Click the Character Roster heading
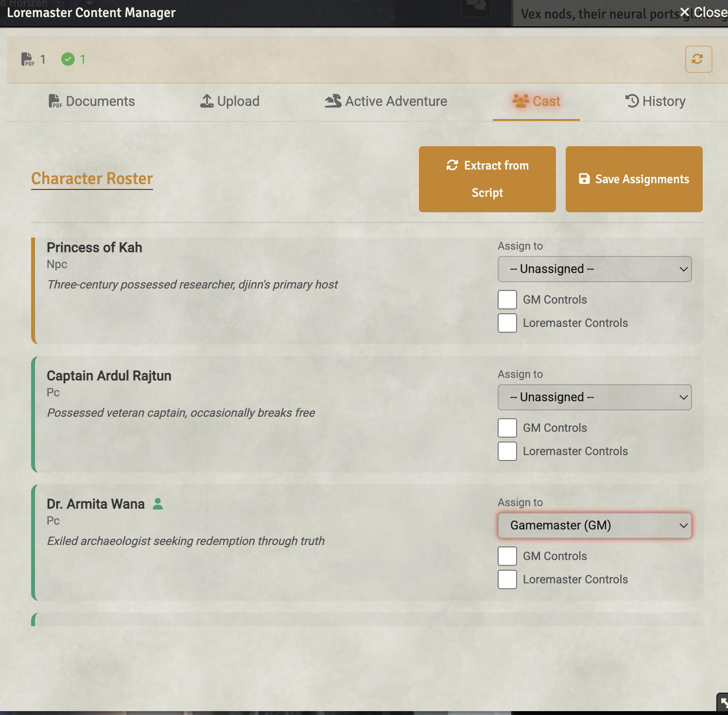Screen dimensions: 728x715 click(92, 179)
